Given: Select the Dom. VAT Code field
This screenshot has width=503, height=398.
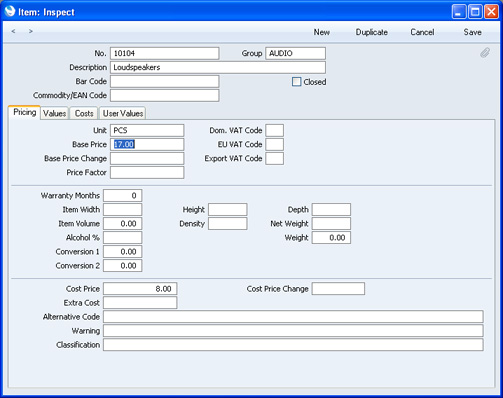Looking at the screenshot, I should tap(275, 130).
